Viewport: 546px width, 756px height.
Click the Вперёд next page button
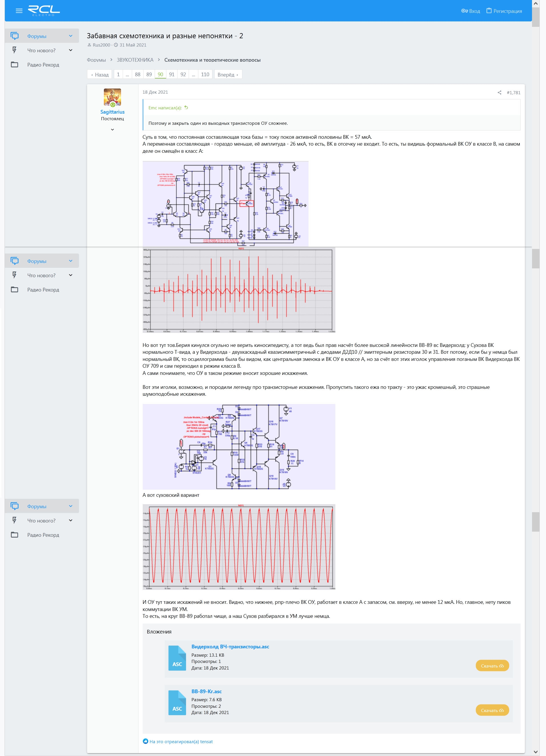coord(228,75)
